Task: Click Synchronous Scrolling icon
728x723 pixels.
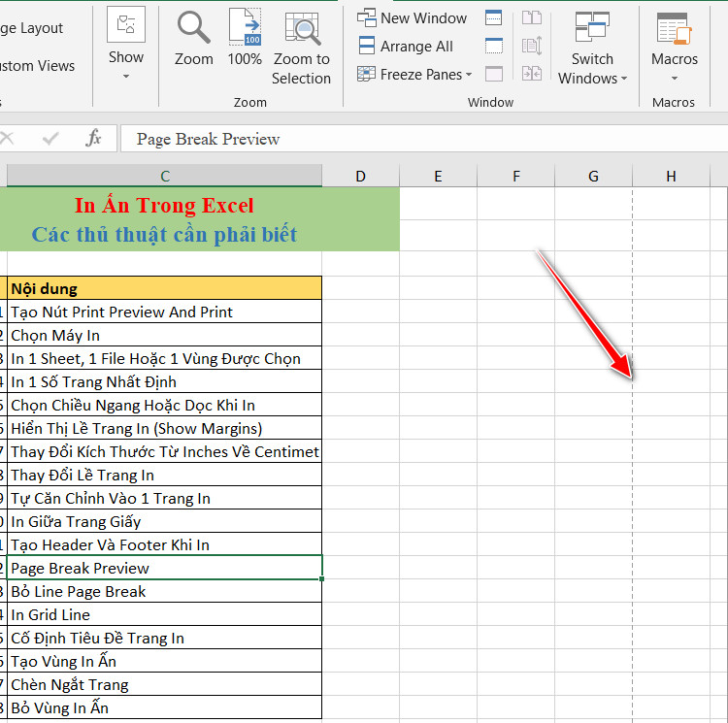Action: (x=532, y=46)
